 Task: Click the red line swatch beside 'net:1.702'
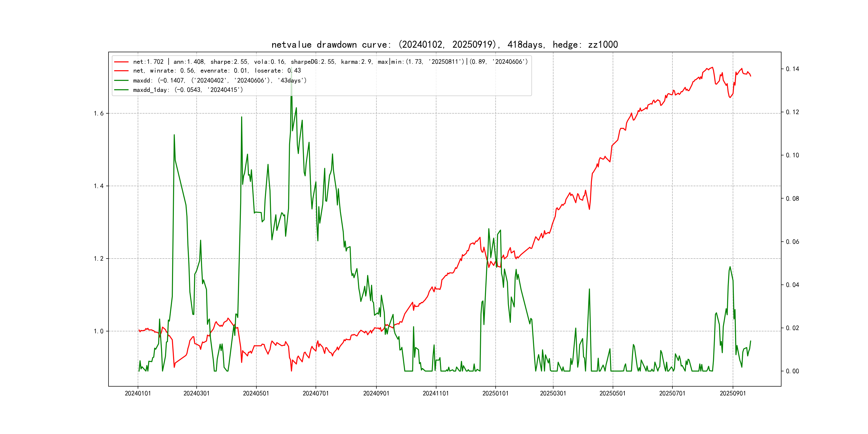click(x=121, y=62)
